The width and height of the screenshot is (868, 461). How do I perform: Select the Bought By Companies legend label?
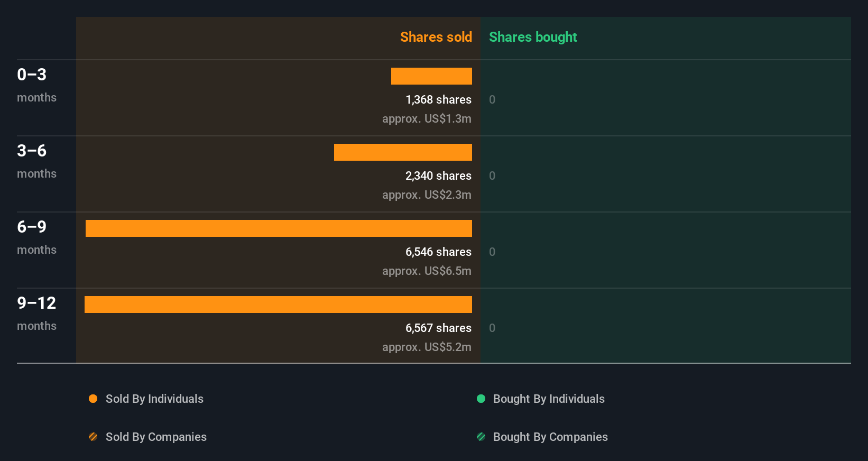click(550, 437)
